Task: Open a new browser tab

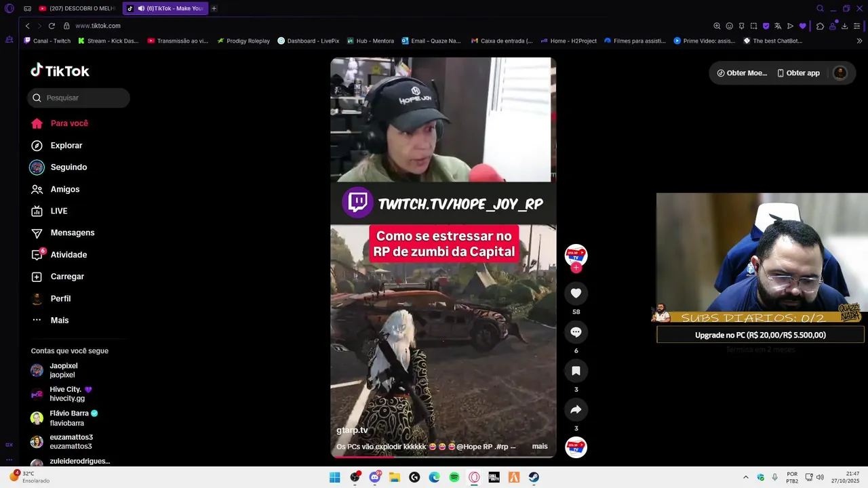Action: tap(214, 8)
